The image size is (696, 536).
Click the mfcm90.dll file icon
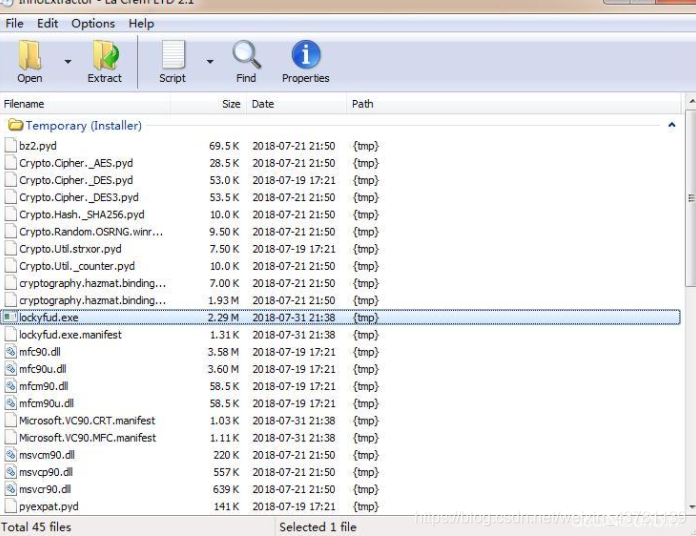pyautogui.click(x=11, y=386)
